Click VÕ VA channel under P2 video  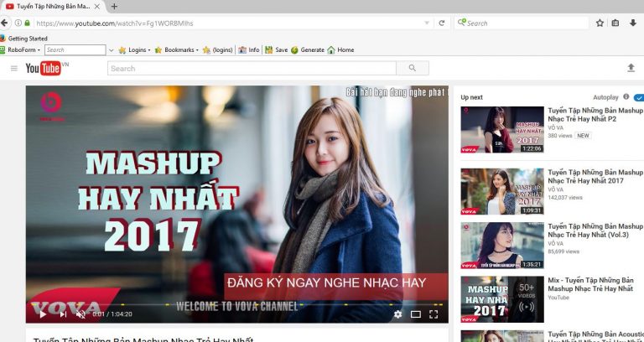click(x=555, y=127)
